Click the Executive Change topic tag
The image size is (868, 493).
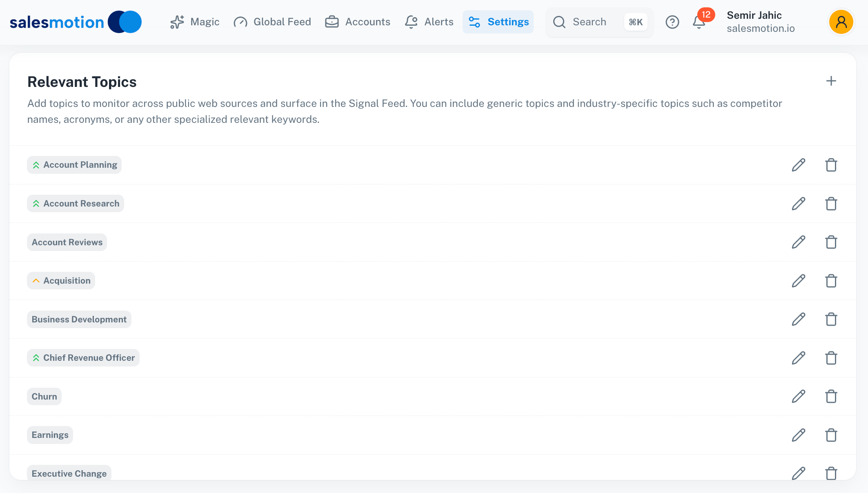point(69,473)
